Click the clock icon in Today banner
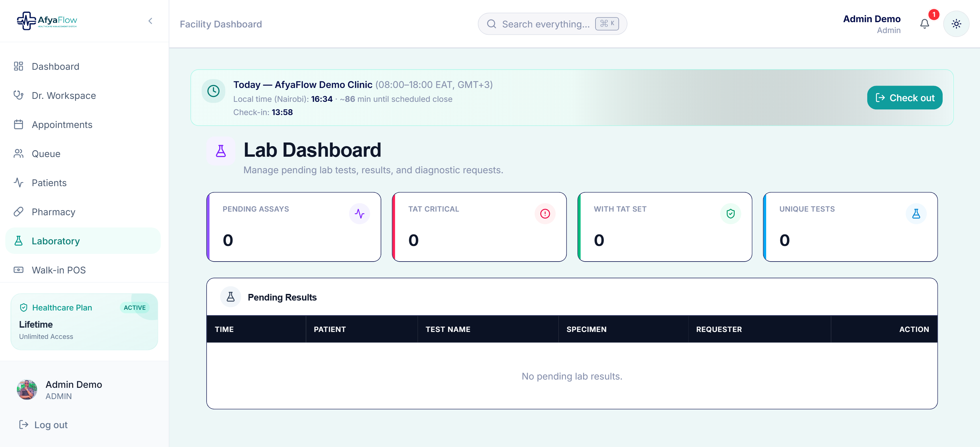 (213, 91)
